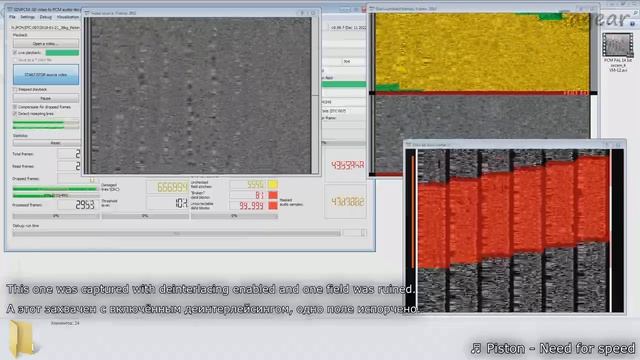
Task: Click the file path field in main window
Action: (x=45, y=27)
